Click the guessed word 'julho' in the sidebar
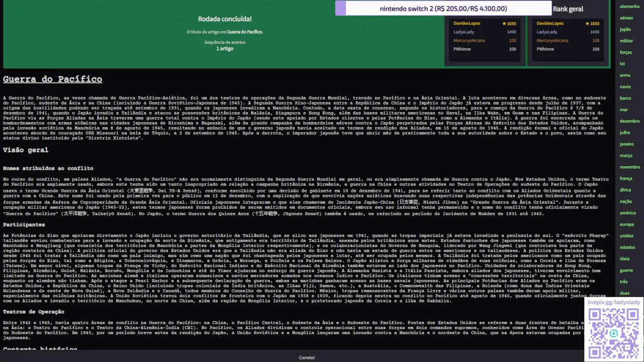 pyautogui.click(x=625, y=133)
